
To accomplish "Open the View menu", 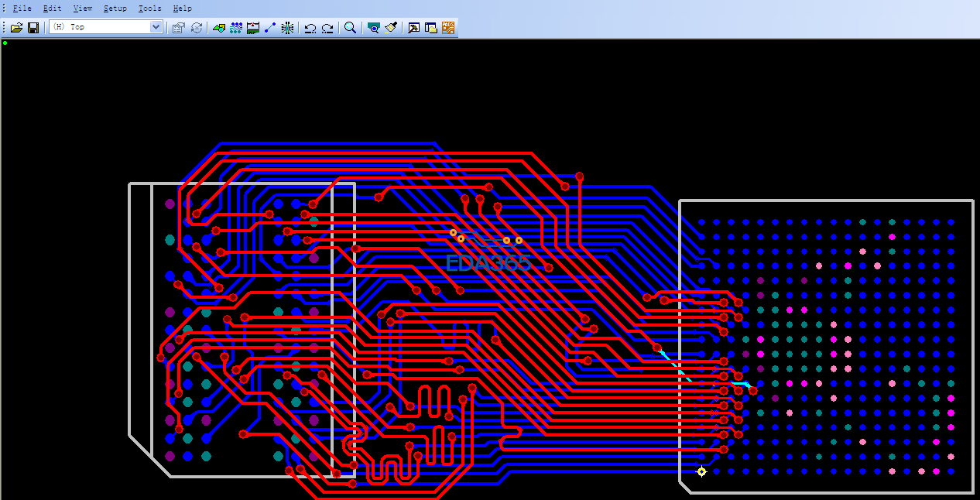I will pos(82,8).
